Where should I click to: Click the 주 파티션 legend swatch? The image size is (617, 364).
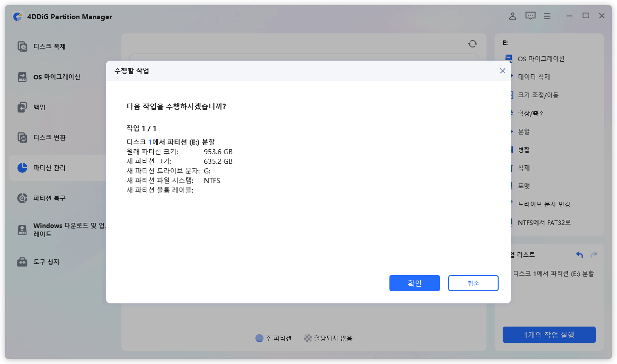(x=259, y=338)
